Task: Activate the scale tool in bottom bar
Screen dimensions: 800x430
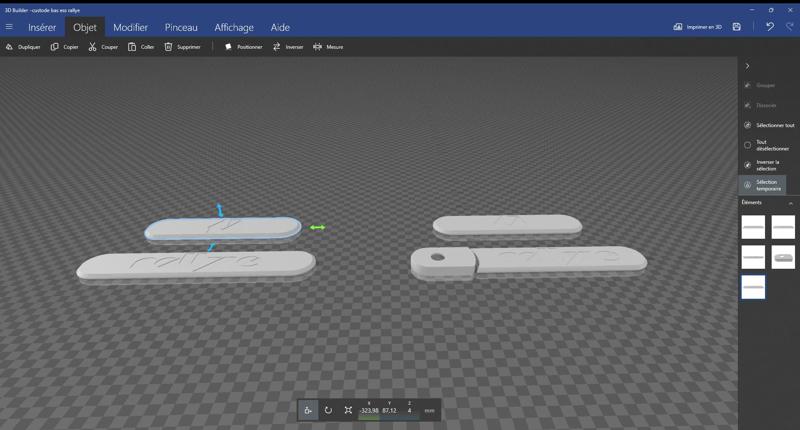Action: (348, 410)
